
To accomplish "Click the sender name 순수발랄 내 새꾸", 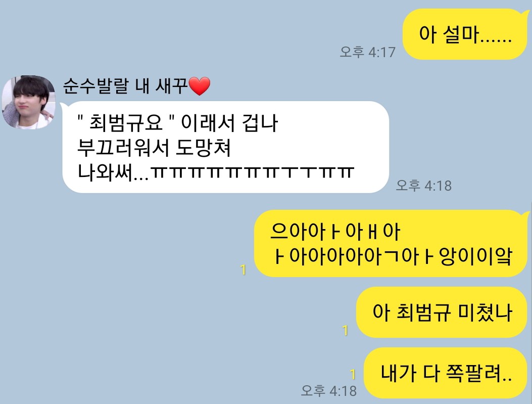I will 125,85.
